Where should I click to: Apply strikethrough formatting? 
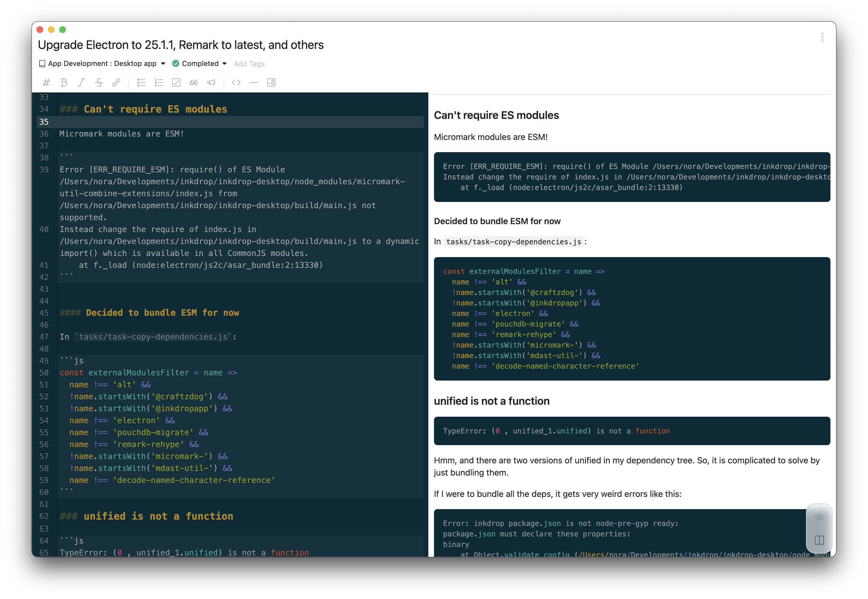(x=99, y=82)
